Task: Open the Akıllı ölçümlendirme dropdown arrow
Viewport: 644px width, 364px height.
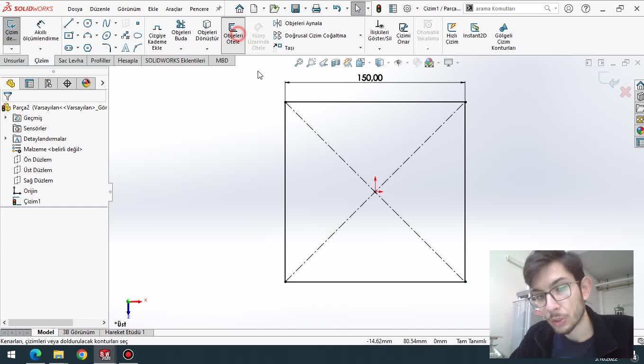Action: 40,49
